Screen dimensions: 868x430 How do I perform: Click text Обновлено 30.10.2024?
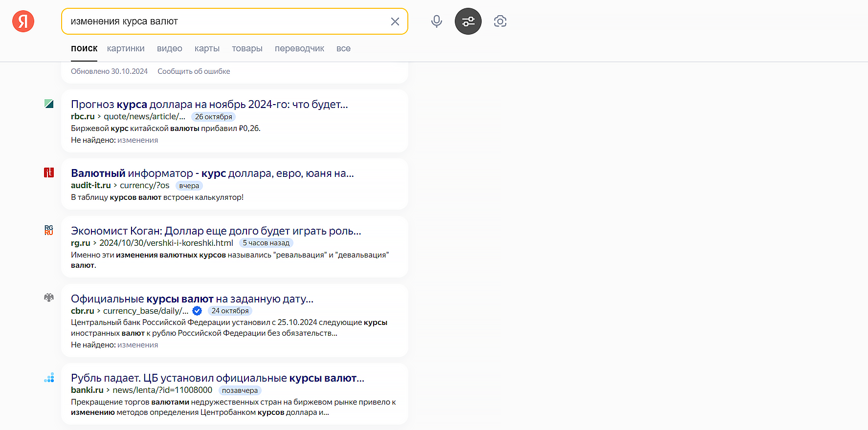[109, 71]
